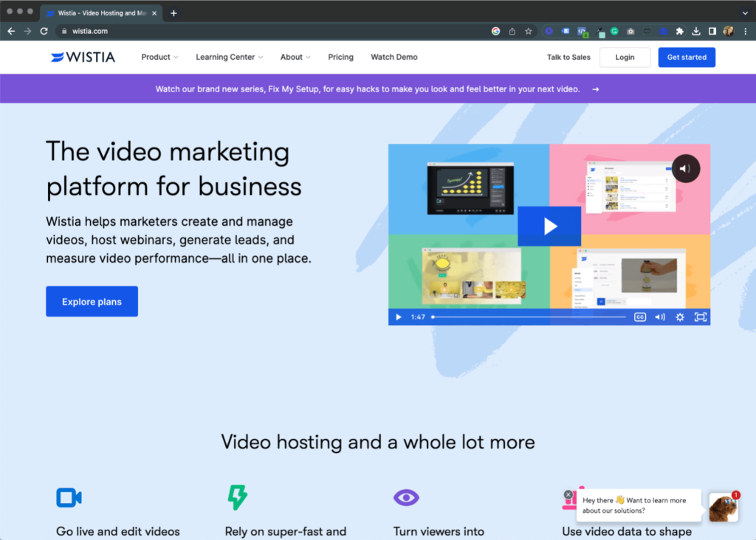Enter fullscreen on the video

tap(700, 317)
